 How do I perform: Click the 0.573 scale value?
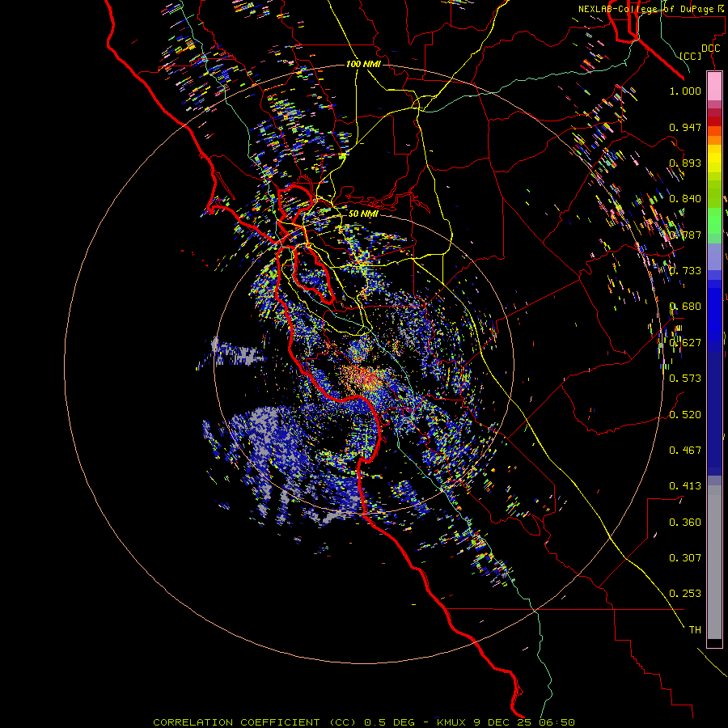pyautogui.click(x=685, y=379)
